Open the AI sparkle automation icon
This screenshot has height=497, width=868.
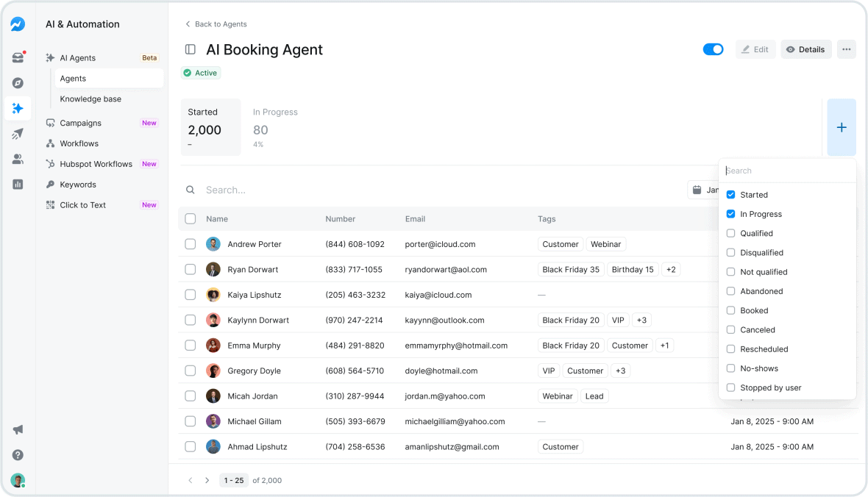[18, 108]
